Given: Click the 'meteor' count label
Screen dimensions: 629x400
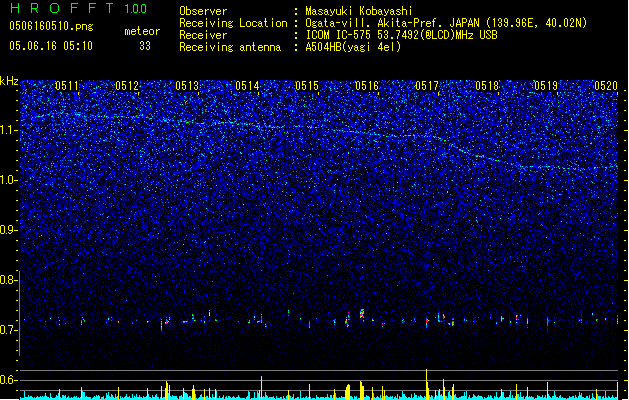Looking at the screenshot, I should click(142, 31).
